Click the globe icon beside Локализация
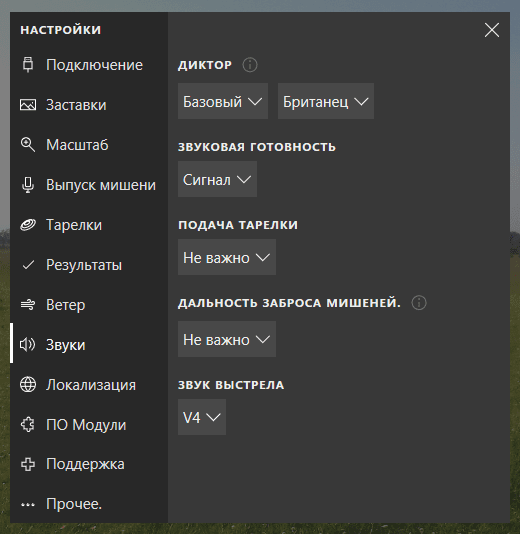520x534 pixels. 28,384
